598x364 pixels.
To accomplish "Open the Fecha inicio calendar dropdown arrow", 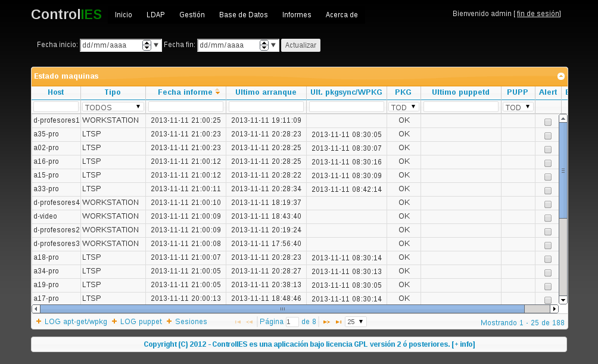I will pos(156,45).
